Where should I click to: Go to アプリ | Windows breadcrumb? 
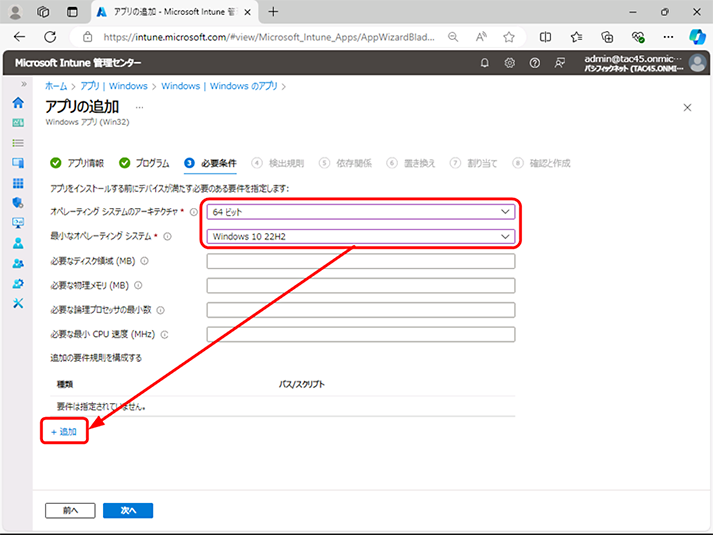click(114, 86)
